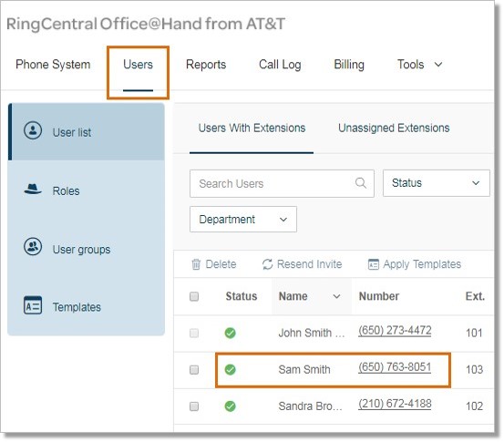Click the Number column header
Image resolution: width=504 pixels, height=442 pixels.
pos(379,296)
